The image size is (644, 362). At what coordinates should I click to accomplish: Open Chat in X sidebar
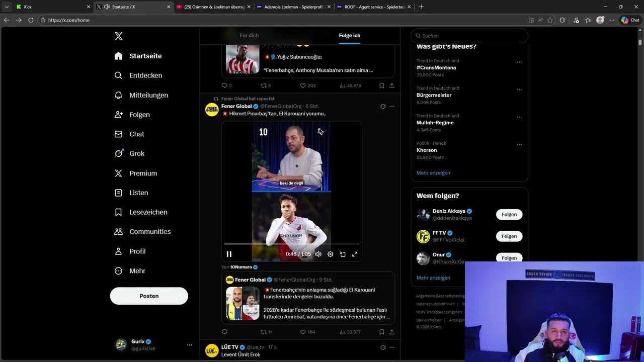click(129, 134)
